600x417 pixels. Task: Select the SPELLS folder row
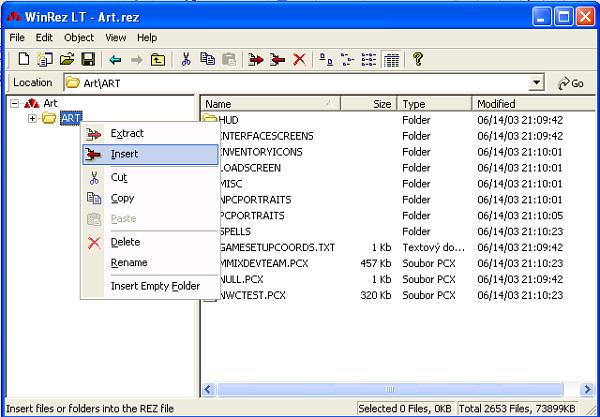[x=398, y=231]
